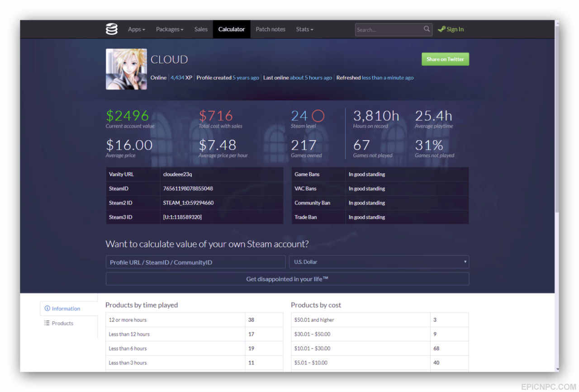The width and height of the screenshot is (579, 392).
Task: Go to the Patch notes page
Action: coord(271,29)
